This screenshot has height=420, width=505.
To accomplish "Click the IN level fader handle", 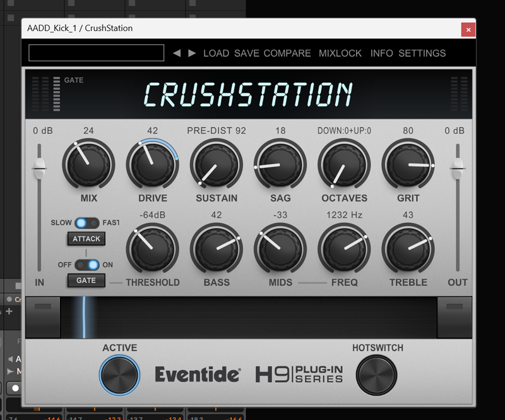I will (39, 168).
